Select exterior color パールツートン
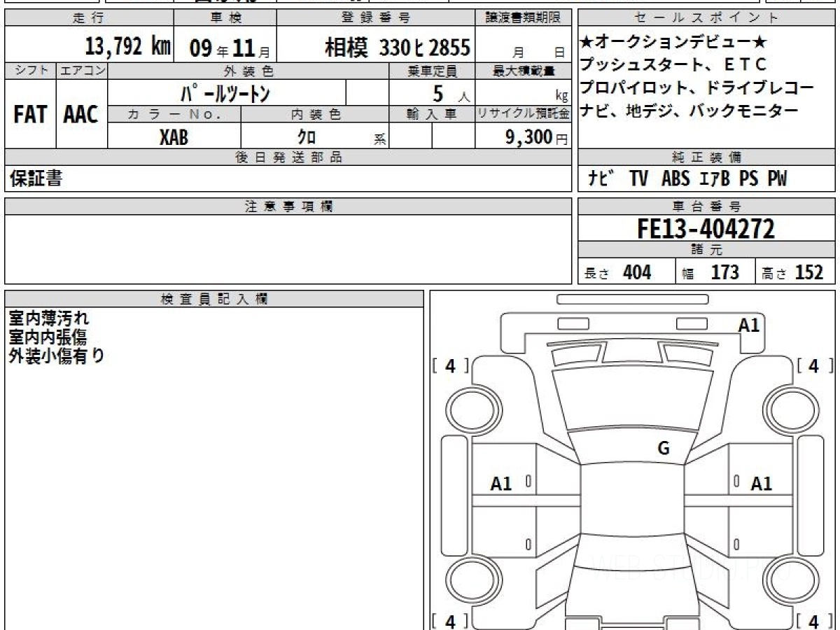 [x=224, y=93]
